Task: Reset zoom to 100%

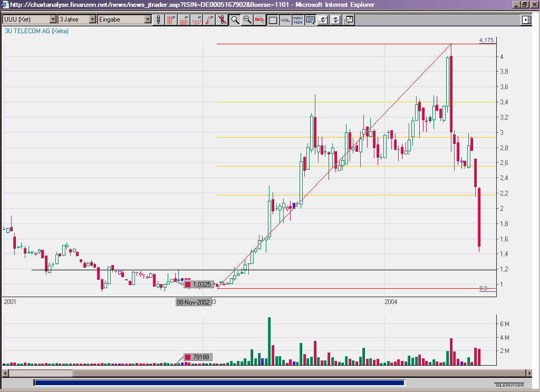Action: (x=259, y=19)
